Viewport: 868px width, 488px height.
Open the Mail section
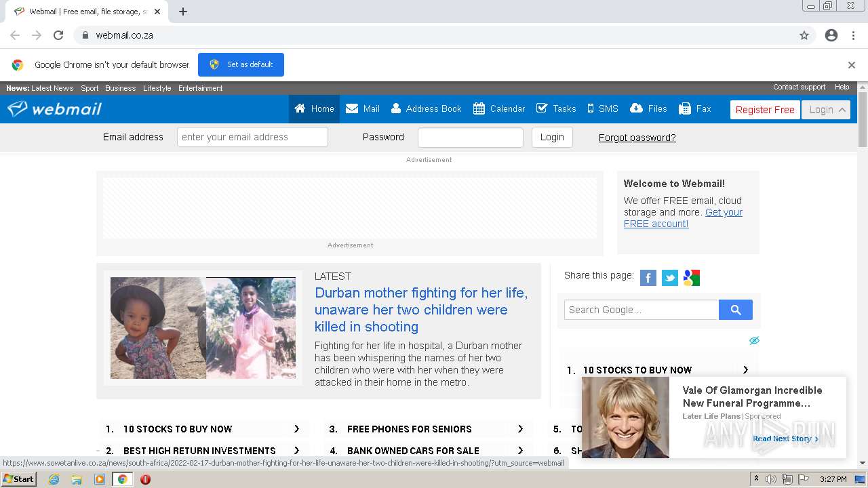[362, 108]
